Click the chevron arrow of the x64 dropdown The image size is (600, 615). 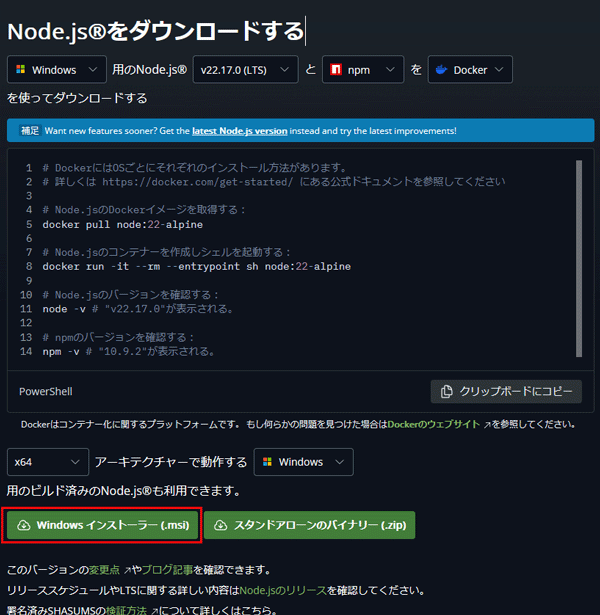(75, 462)
